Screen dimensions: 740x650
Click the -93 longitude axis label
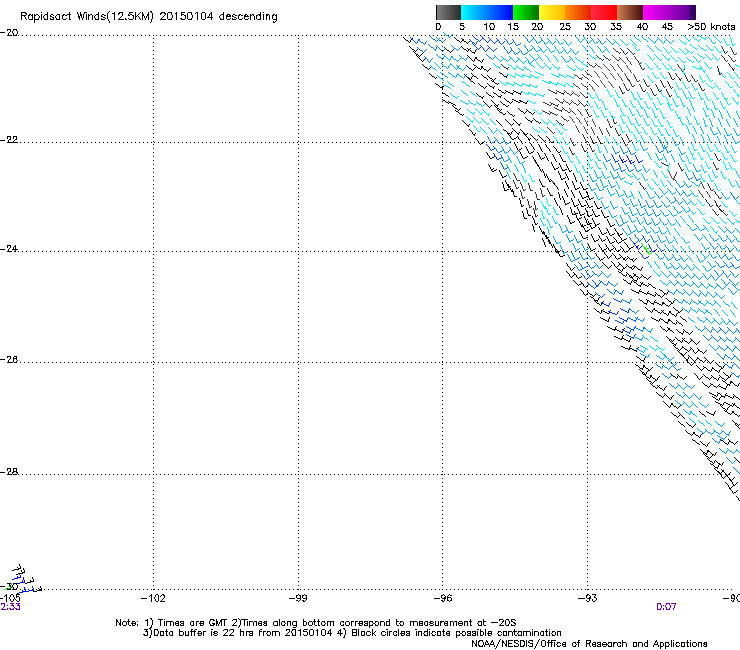click(x=588, y=599)
